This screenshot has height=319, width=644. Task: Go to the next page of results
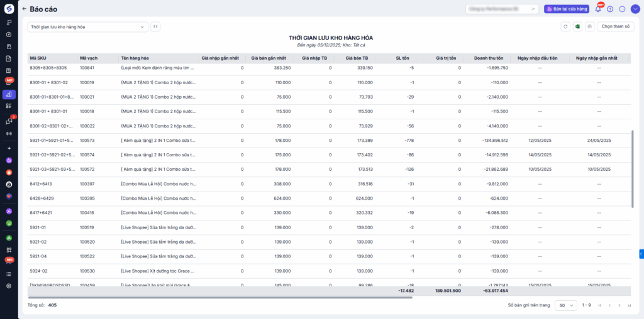pyautogui.click(x=619, y=305)
